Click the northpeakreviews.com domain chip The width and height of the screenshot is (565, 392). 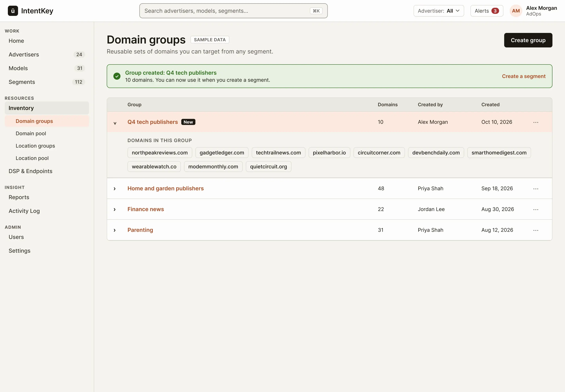(x=160, y=153)
